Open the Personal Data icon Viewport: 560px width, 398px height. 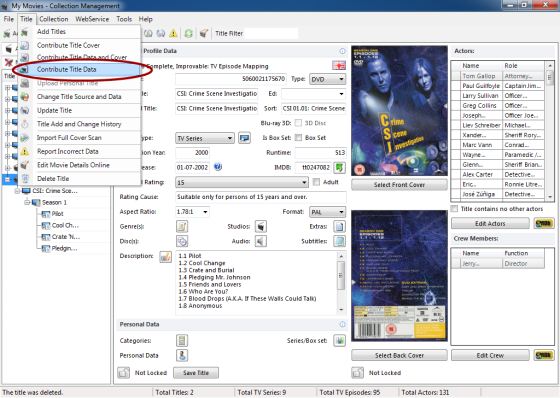182,355
